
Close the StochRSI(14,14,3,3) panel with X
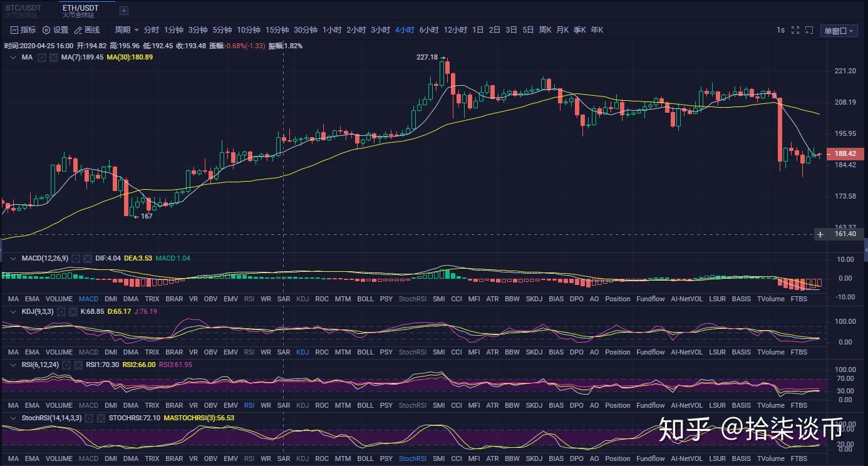[x=100, y=418]
